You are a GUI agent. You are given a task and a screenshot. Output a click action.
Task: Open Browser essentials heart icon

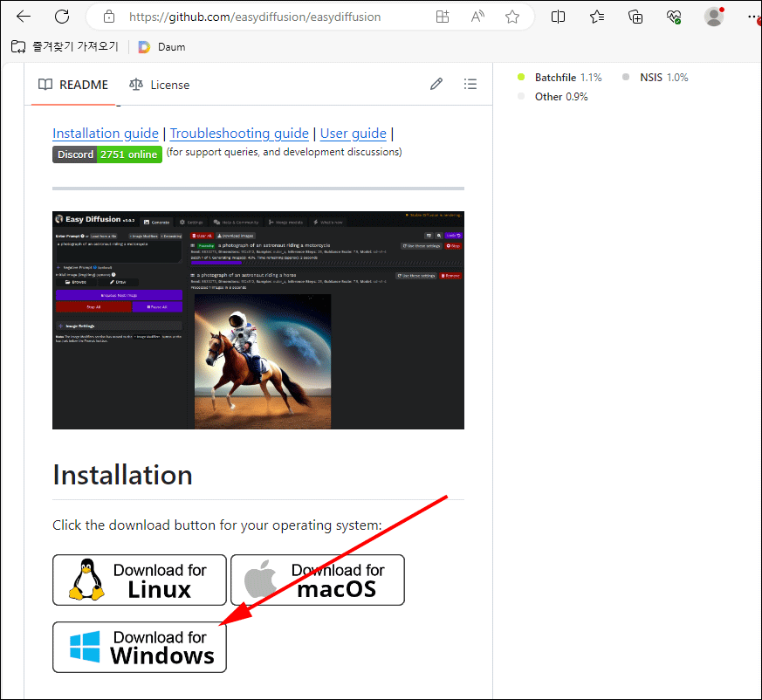(674, 17)
